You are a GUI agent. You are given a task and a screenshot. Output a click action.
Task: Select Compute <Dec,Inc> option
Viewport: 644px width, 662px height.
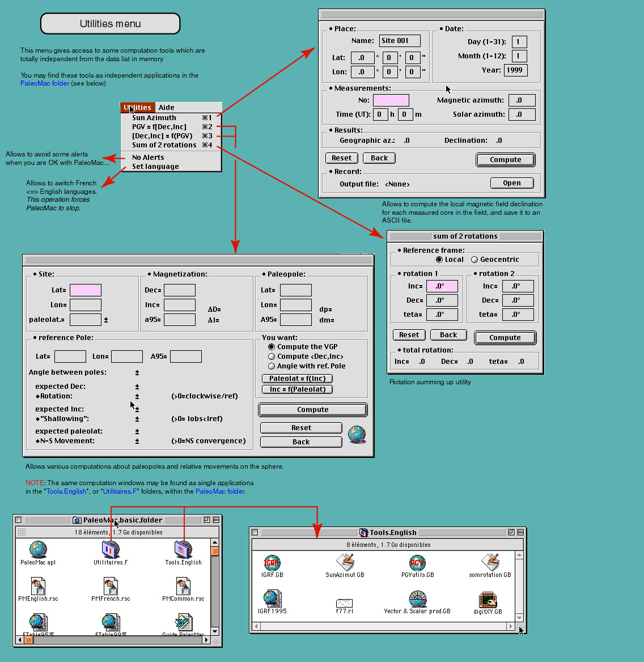click(x=272, y=357)
